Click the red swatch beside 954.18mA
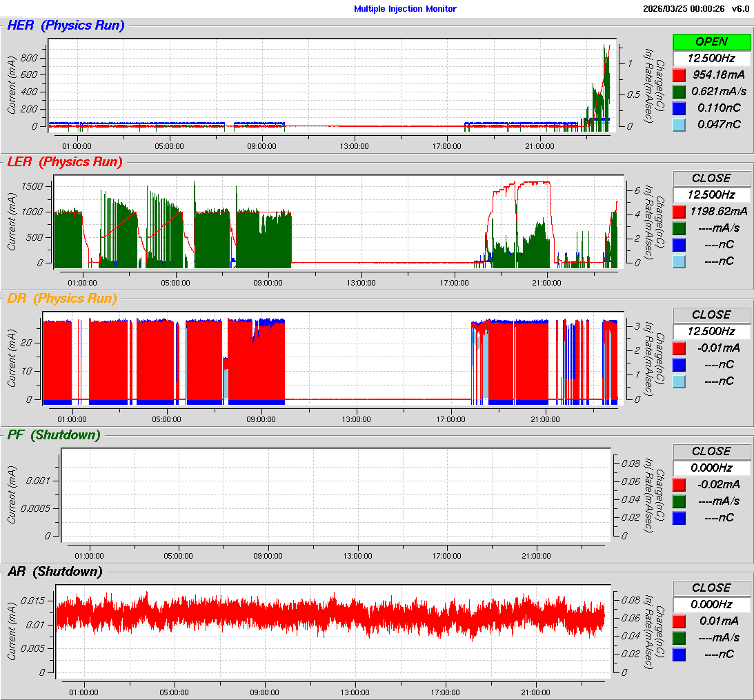The width and height of the screenshot is (754, 700). (679, 75)
